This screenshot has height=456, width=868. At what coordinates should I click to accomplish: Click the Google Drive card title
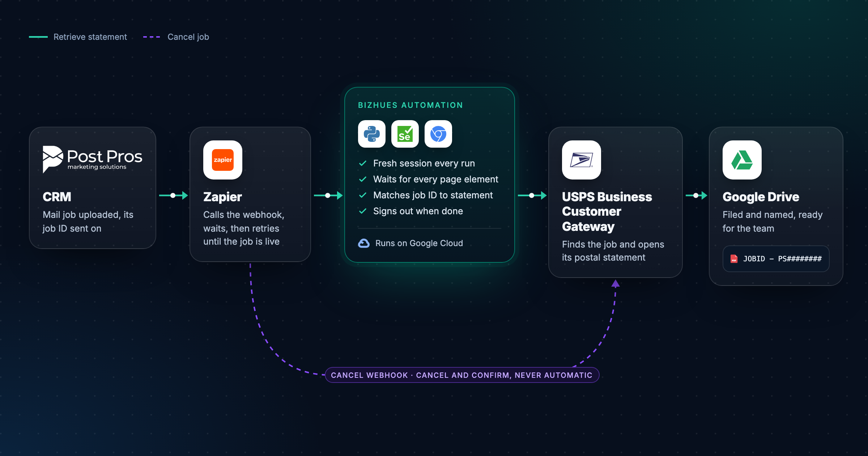click(761, 197)
